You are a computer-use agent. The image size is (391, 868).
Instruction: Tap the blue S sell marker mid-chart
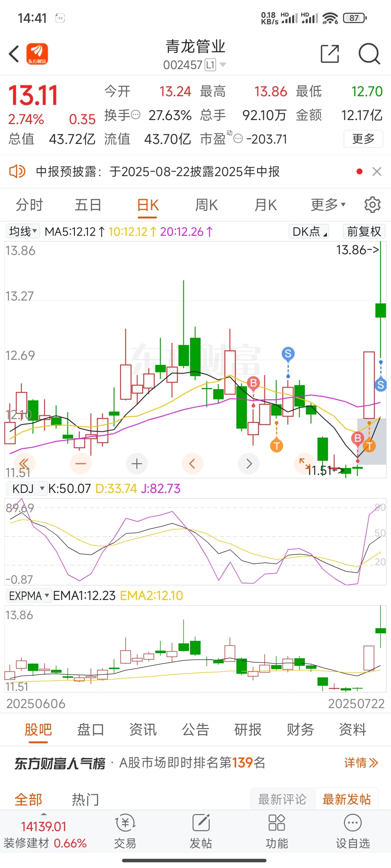coord(288,353)
